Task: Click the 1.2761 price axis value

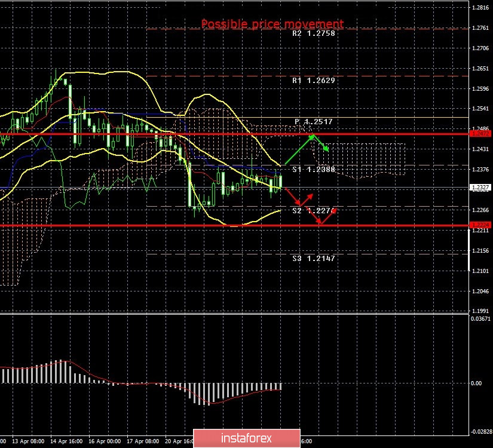Action: (x=480, y=28)
